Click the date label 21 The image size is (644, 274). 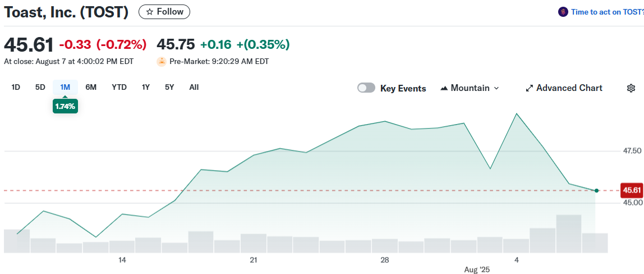tap(254, 260)
